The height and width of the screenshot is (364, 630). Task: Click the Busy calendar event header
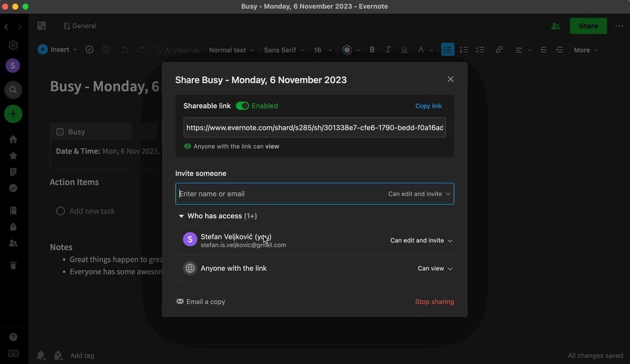[91, 131]
